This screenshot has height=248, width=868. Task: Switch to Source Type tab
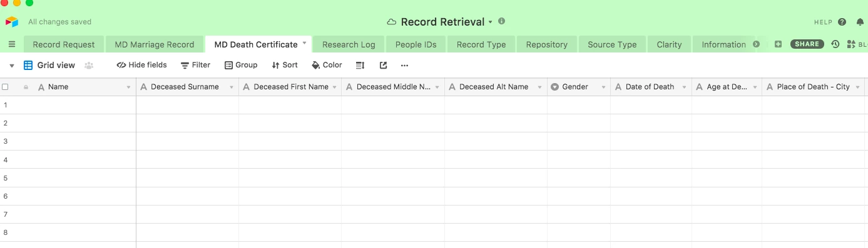point(612,44)
